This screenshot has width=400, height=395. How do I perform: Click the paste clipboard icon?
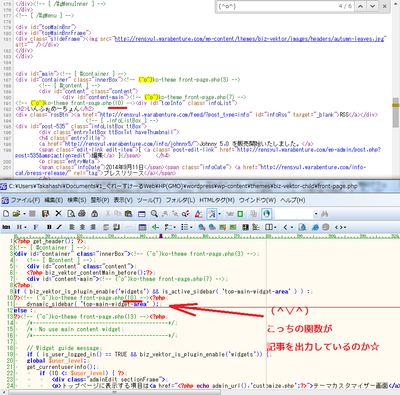tap(129, 214)
